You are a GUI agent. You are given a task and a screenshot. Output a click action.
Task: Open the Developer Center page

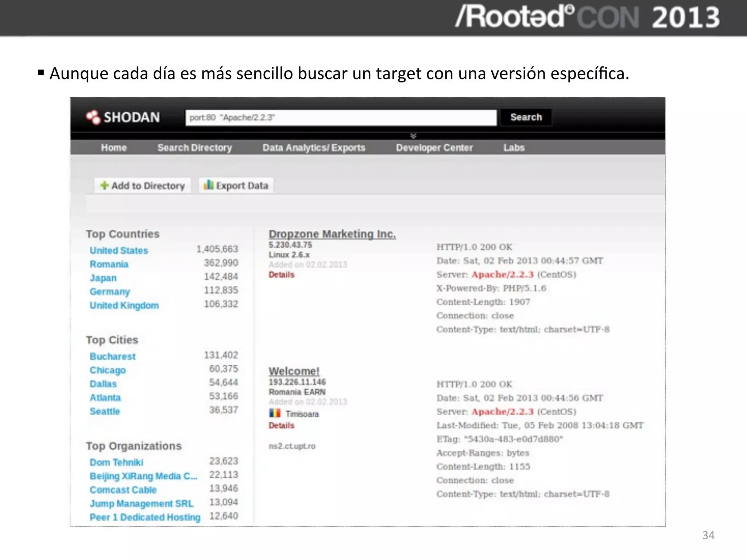pos(434,148)
